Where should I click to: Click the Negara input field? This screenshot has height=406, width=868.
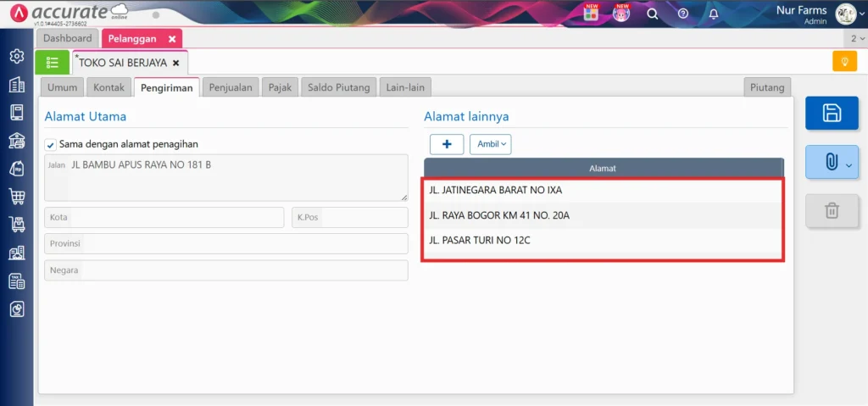click(x=225, y=270)
